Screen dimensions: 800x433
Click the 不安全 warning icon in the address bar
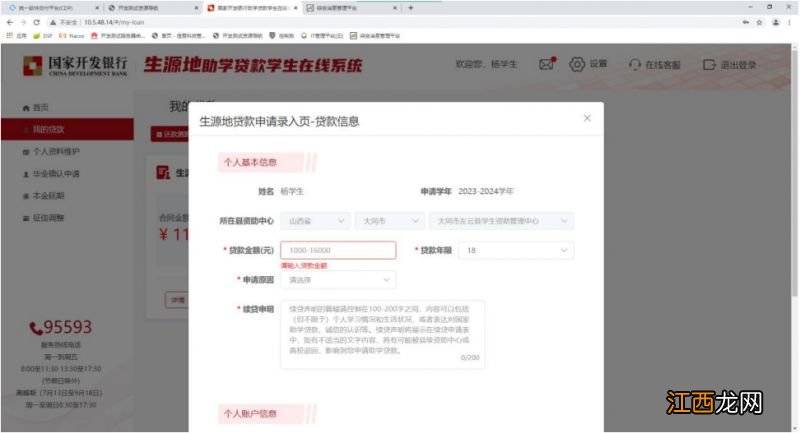click(x=53, y=22)
